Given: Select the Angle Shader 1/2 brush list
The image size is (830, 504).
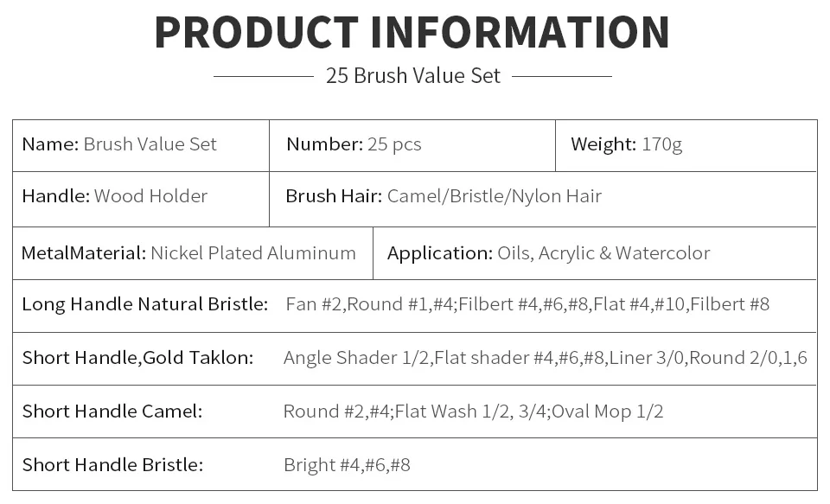Looking at the screenshot, I should pyautogui.click(x=546, y=358).
